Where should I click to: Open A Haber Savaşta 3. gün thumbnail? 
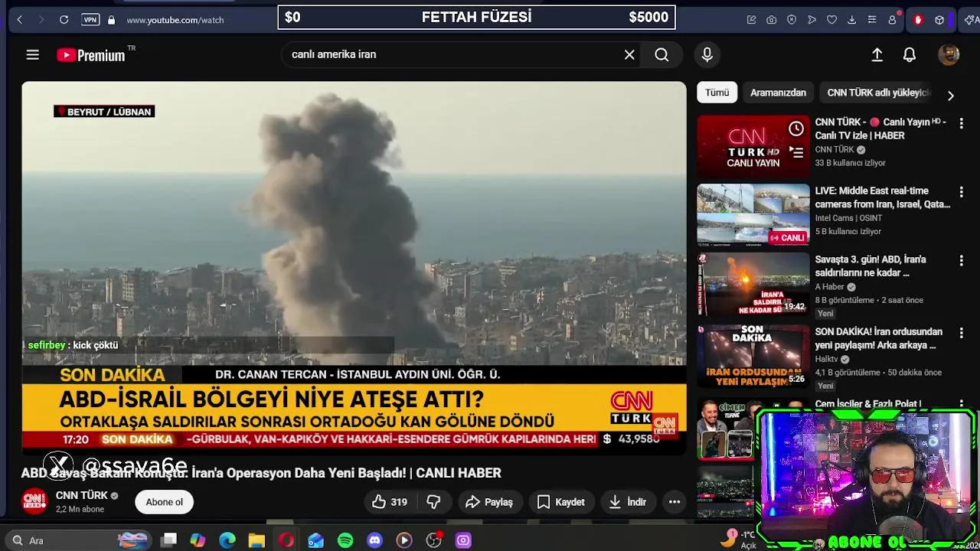[753, 284]
